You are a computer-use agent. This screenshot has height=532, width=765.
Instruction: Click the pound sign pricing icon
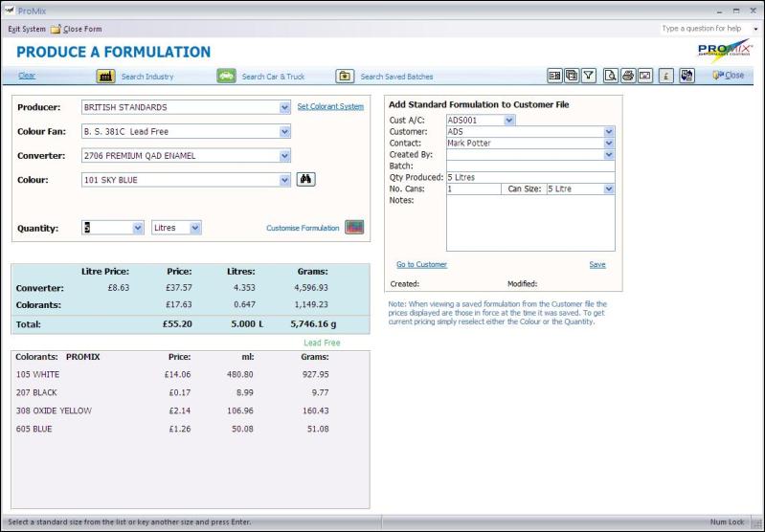(666, 76)
